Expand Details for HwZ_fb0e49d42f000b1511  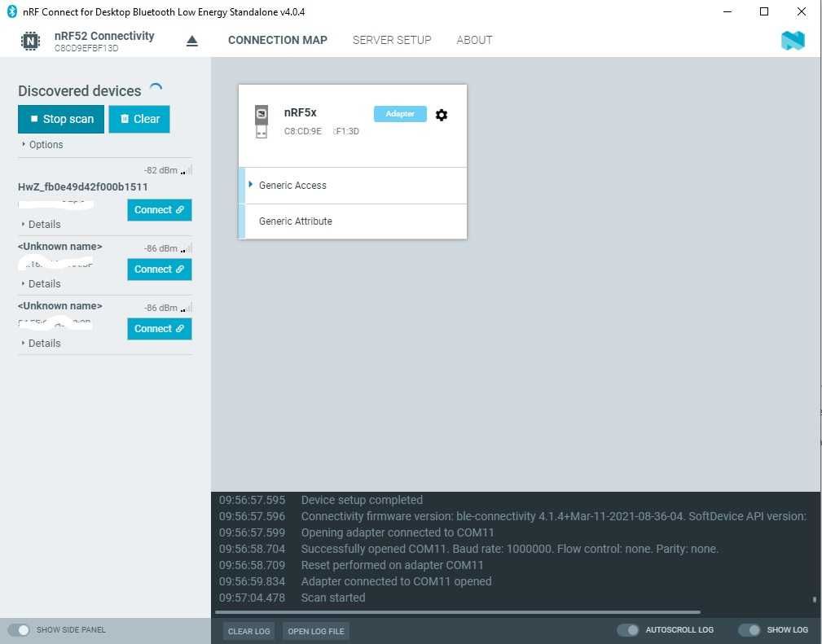(x=42, y=224)
